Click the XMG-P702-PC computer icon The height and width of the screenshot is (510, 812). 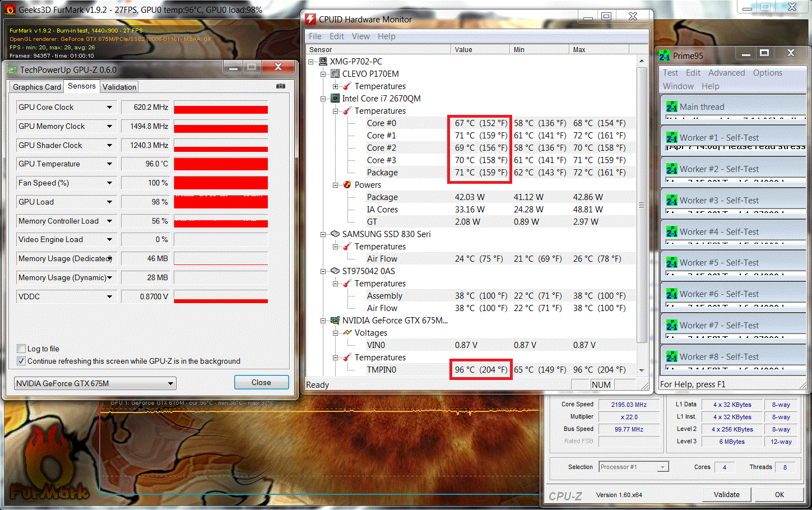pos(323,62)
